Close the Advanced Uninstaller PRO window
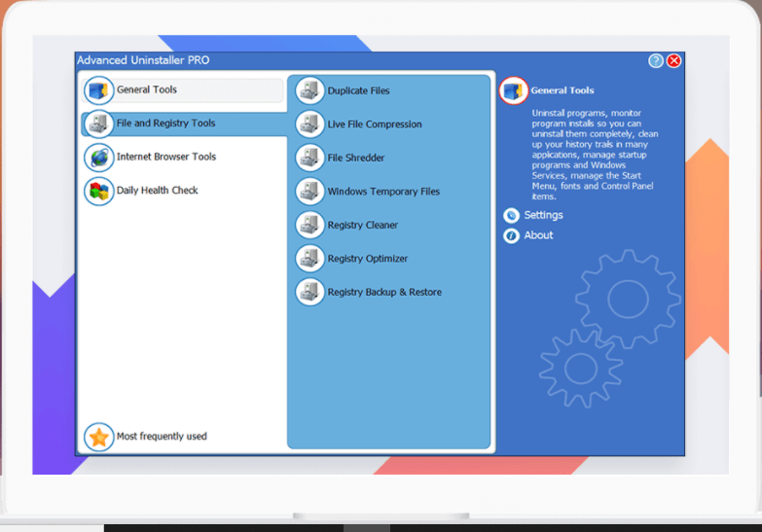The height and width of the screenshot is (532, 762). pos(673,60)
